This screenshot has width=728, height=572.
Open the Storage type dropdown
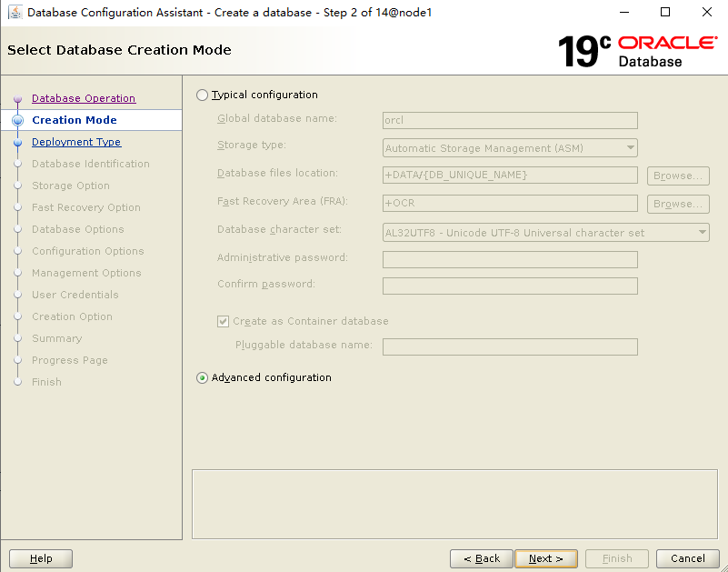point(510,148)
